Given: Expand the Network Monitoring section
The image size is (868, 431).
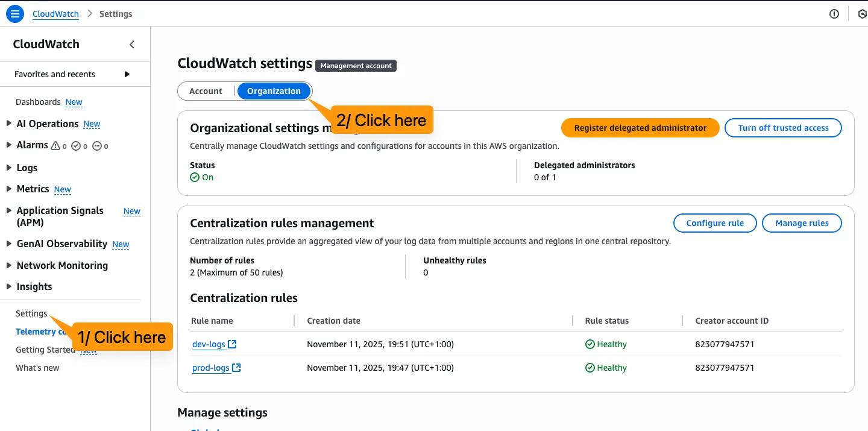Looking at the screenshot, I should pyautogui.click(x=8, y=265).
